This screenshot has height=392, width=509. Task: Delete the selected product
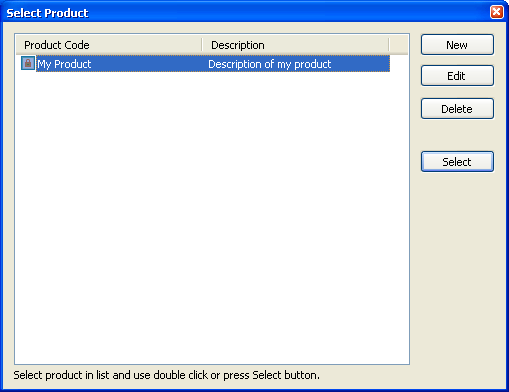click(x=457, y=109)
